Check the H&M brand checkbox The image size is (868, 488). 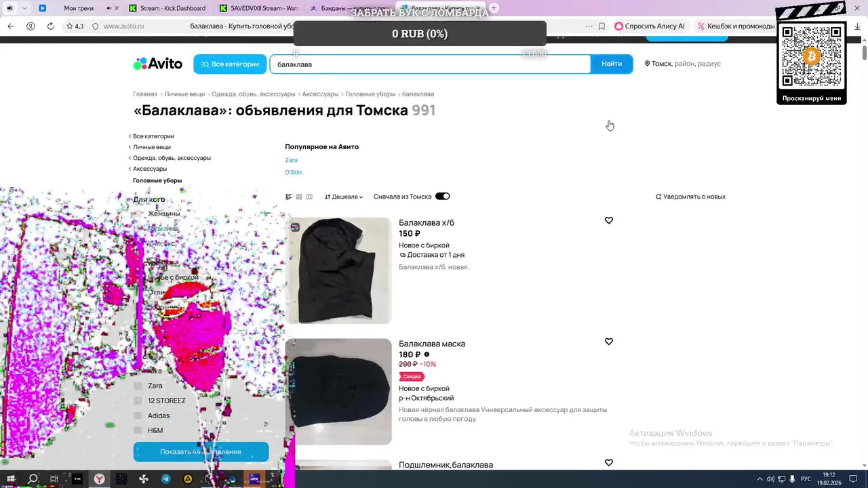click(x=138, y=430)
